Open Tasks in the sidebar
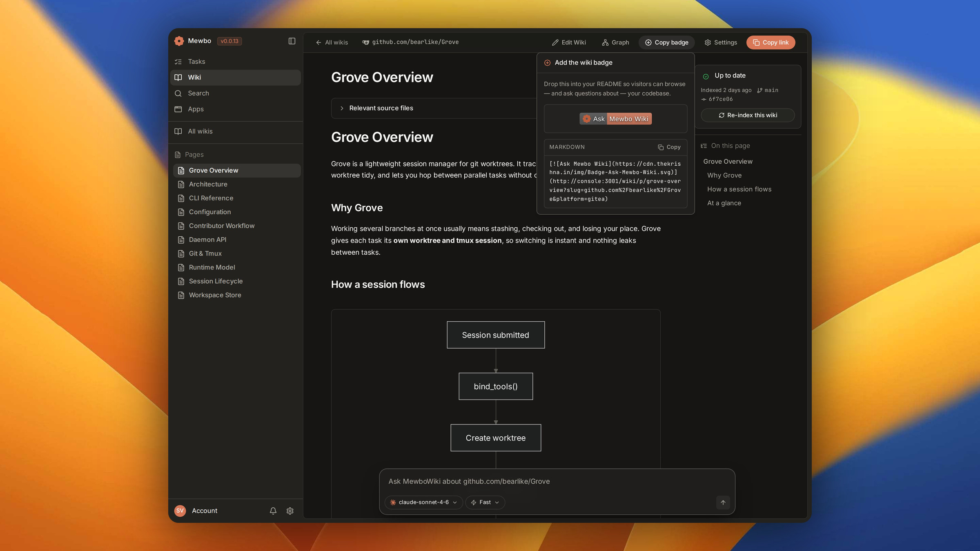This screenshot has height=551, width=980. 235,62
